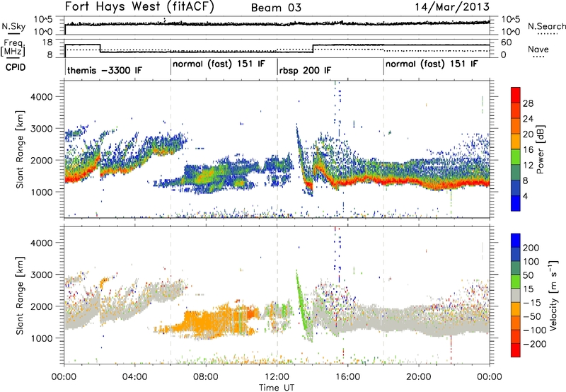This screenshot has height=392, width=566.
Task: Click the gray 15 velocity color band
Action: point(516,296)
